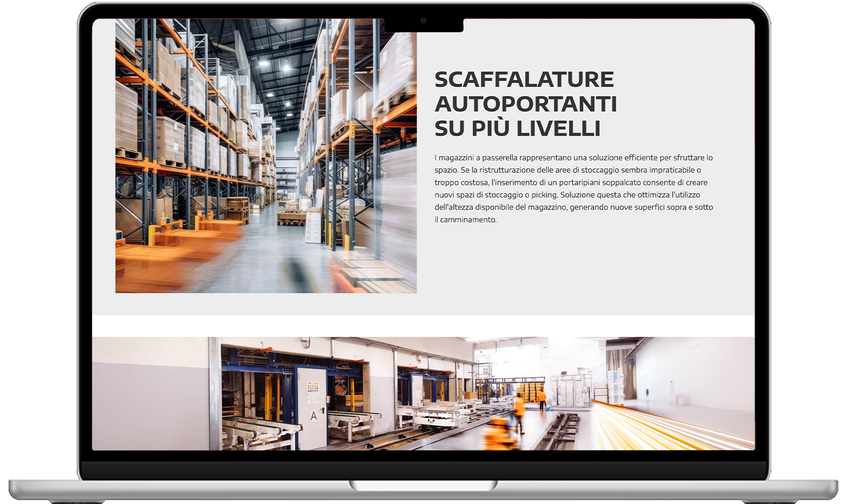Screen dimensions: 847x504
Task: Click the safety sign on door in banner
Action: pos(312,388)
